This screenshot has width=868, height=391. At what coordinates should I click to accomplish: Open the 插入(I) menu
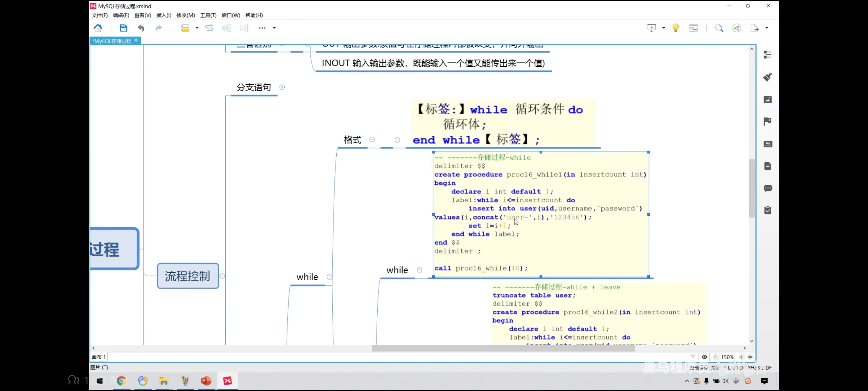[163, 15]
